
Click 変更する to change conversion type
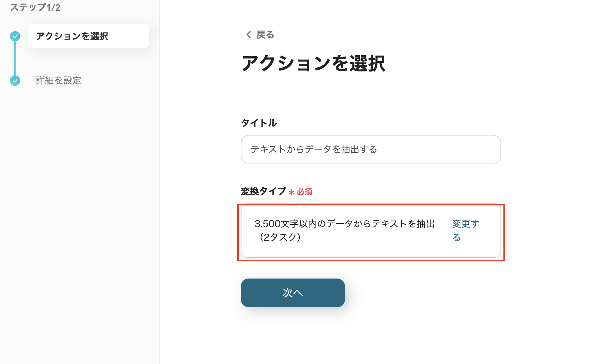point(465,230)
